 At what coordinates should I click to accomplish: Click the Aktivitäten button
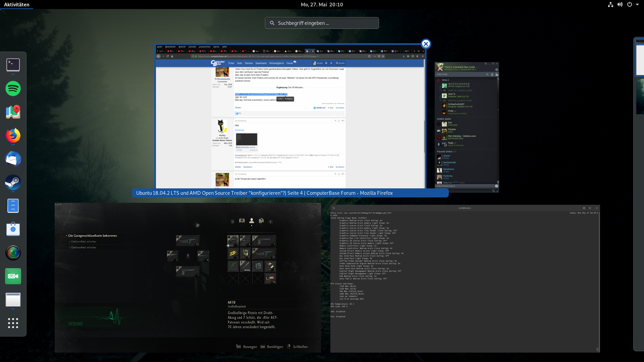click(x=16, y=4)
